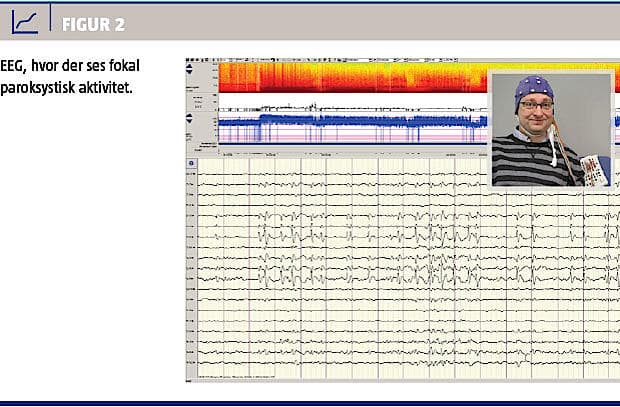Click the blue round icon above the channel labels
Viewport: 620px width, 407px height.
pos(191,162)
